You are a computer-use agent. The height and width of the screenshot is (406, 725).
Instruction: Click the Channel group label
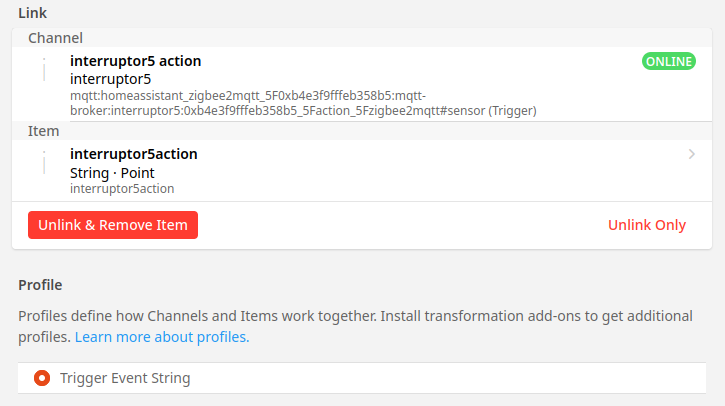click(55, 38)
